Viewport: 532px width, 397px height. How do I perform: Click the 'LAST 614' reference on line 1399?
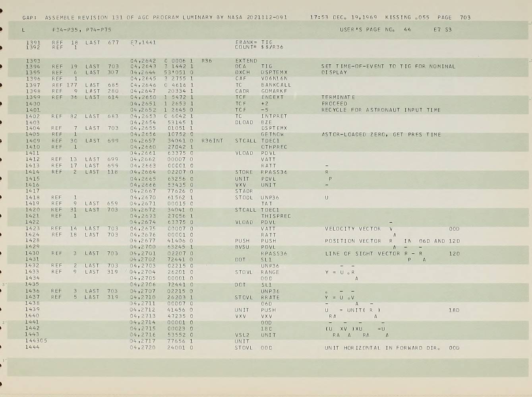pyautogui.click(x=102, y=97)
